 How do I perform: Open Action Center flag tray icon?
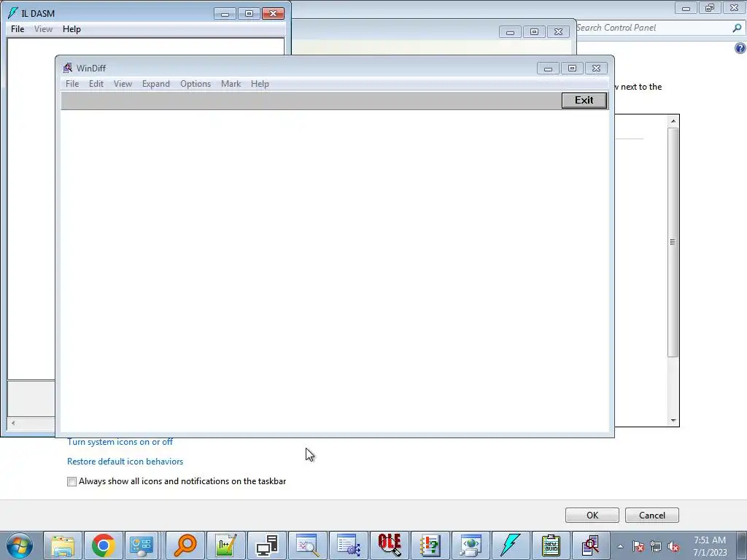click(638, 547)
